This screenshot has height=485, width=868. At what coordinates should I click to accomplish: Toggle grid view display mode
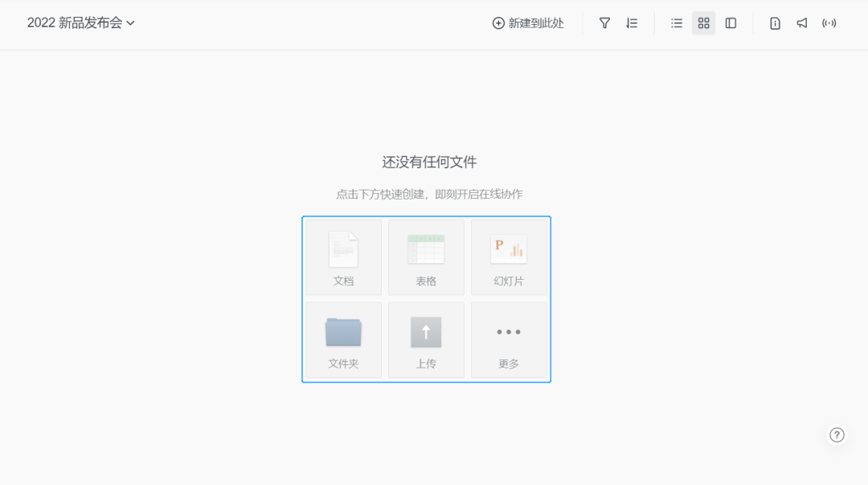(x=703, y=23)
